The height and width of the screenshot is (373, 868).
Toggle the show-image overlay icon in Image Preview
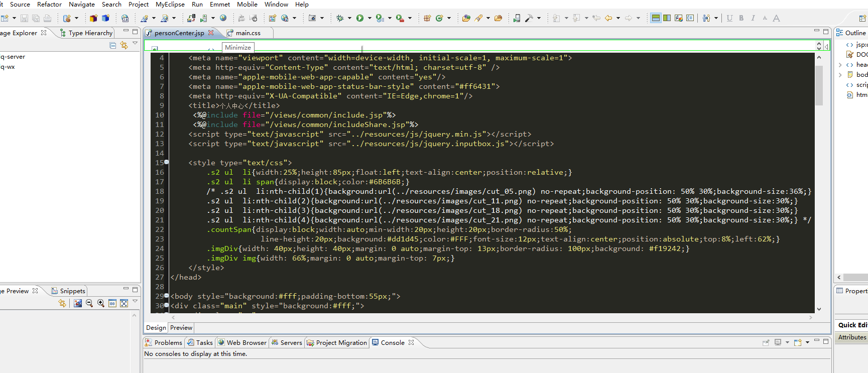pyautogui.click(x=78, y=303)
